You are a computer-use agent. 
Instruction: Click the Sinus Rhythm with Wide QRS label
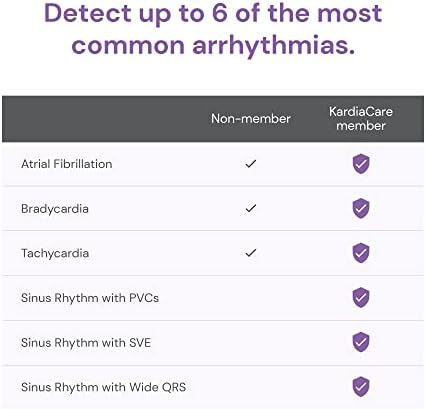tap(104, 387)
